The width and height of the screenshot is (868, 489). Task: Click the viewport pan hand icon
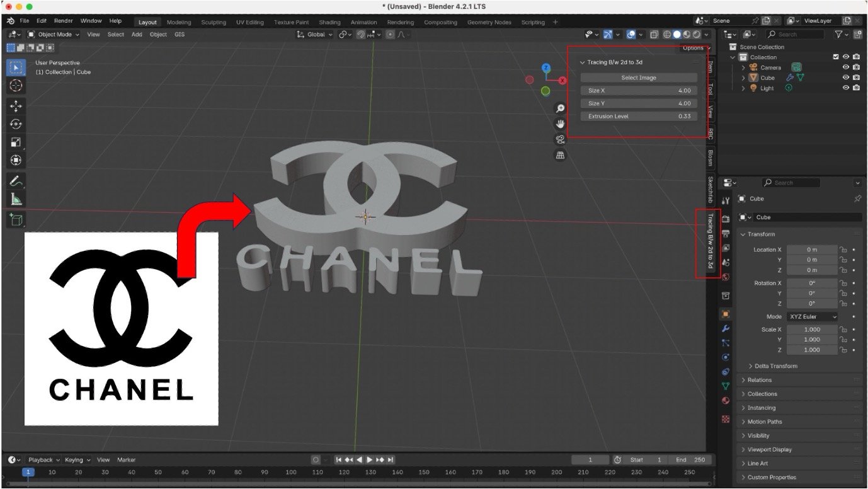pos(560,124)
